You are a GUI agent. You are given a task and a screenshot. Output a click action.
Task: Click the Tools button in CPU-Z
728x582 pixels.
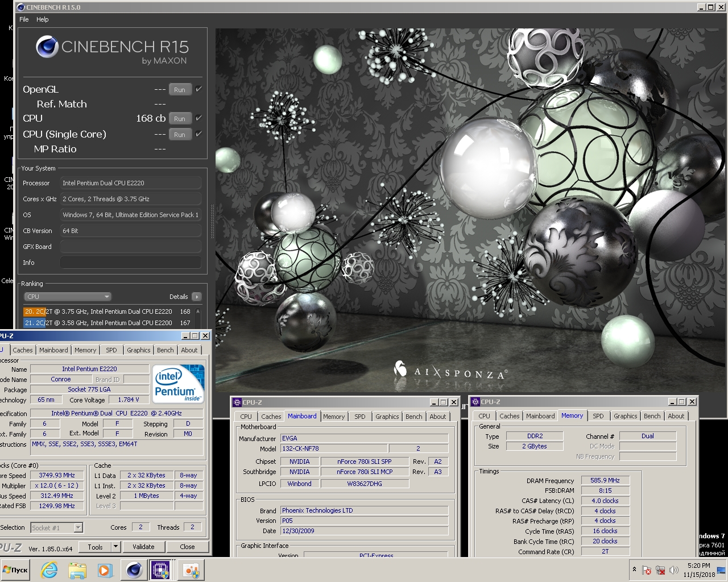tap(95, 547)
